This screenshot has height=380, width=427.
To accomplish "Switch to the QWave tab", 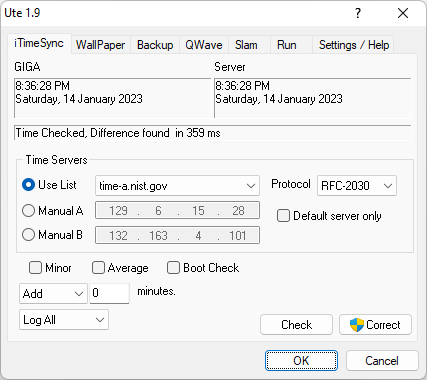I will coord(204,45).
